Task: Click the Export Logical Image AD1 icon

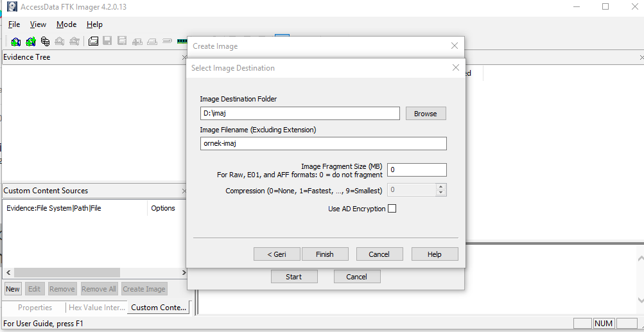Action: (x=121, y=41)
